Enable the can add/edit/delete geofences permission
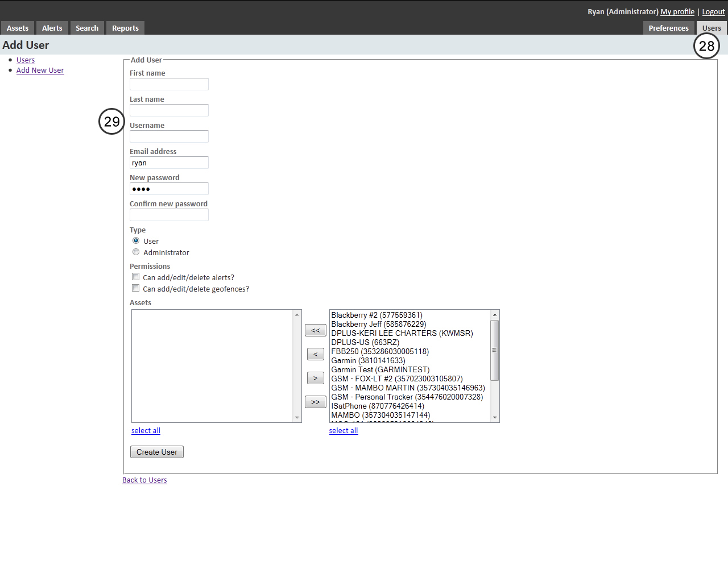728x582 pixels. pos(135,288)
